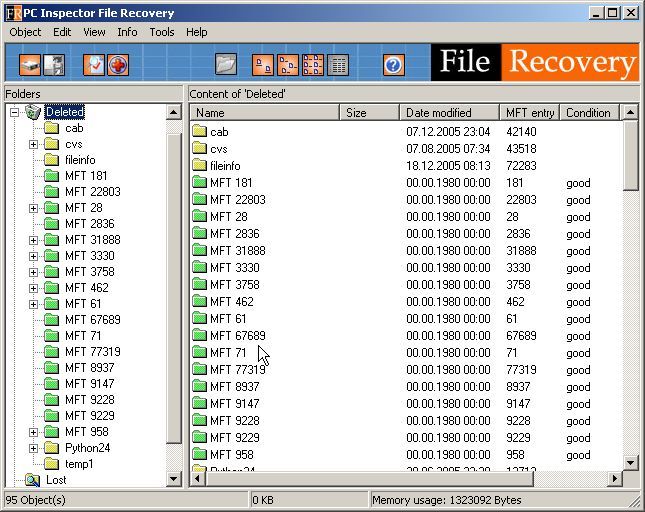
Task: Click the content list up scroll arrow
Action: pos(631,112)
